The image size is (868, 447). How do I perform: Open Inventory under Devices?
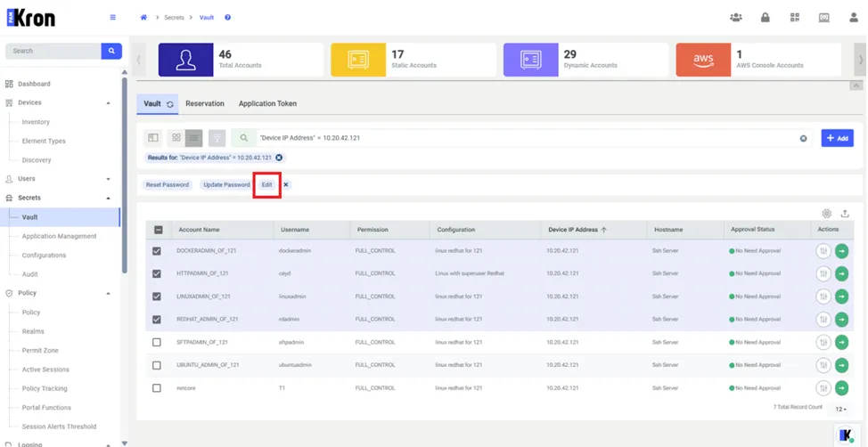(x=36, y=122)
